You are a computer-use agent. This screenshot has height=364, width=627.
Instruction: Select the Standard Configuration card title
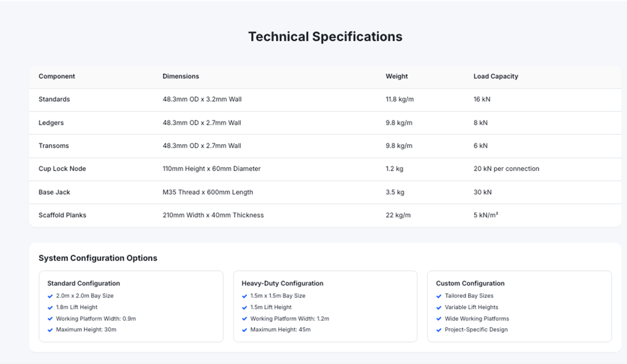click(x=84, y=283)
